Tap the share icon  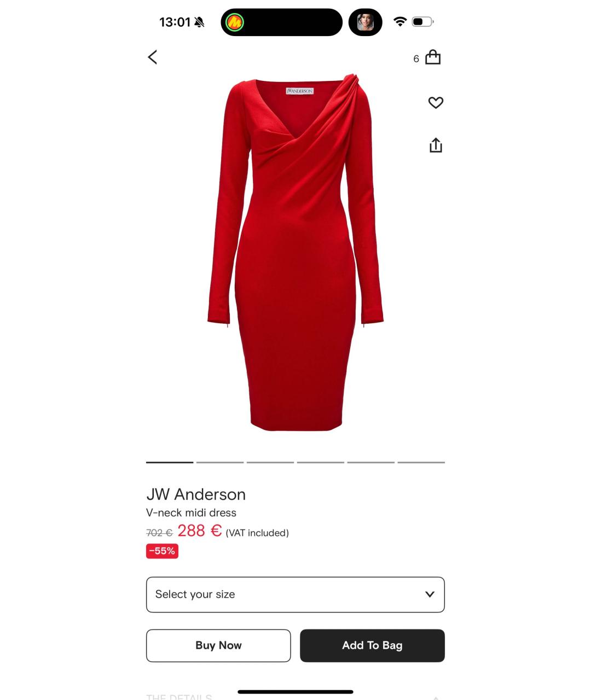pyautogui.click(x=436, y=145)
